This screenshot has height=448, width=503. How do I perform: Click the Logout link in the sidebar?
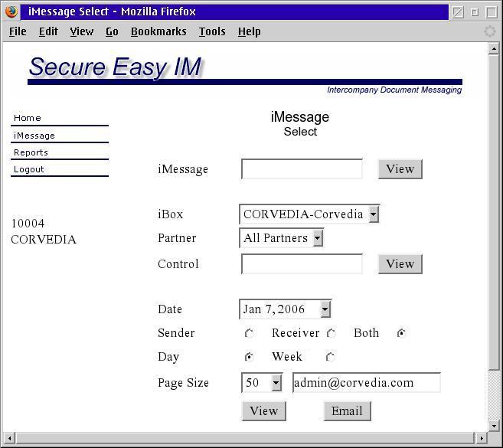pyautogui.click(x=29, y=169)
